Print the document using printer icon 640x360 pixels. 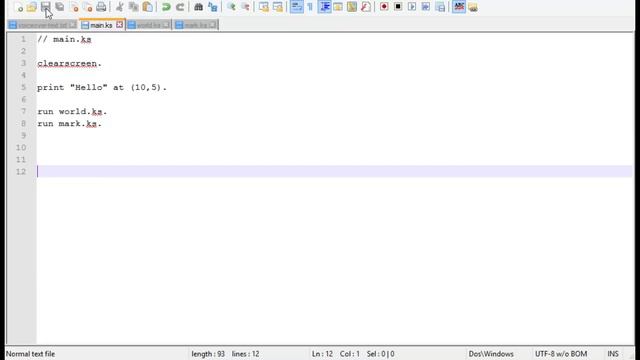pos(101,7)
